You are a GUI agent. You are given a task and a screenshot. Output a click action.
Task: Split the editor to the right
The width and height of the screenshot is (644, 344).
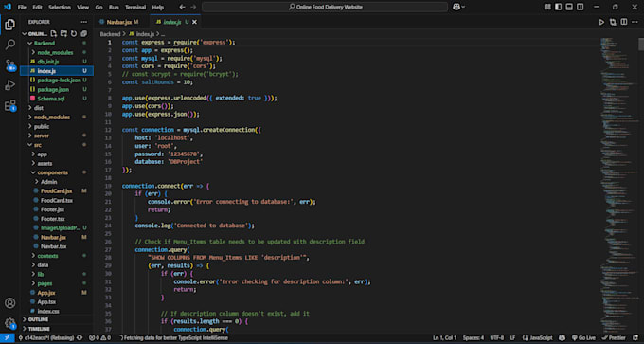tap(624, 22)
